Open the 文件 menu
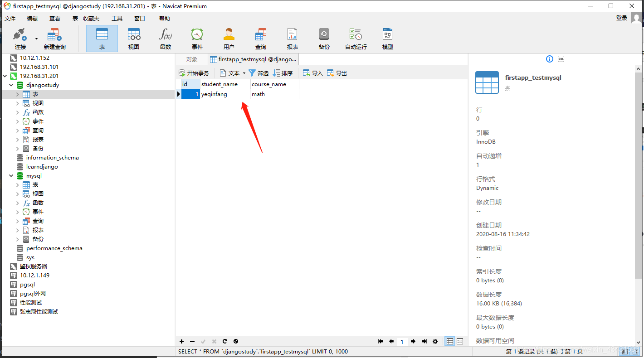Screen dimensions: 644x358 (x=10, y=19)
